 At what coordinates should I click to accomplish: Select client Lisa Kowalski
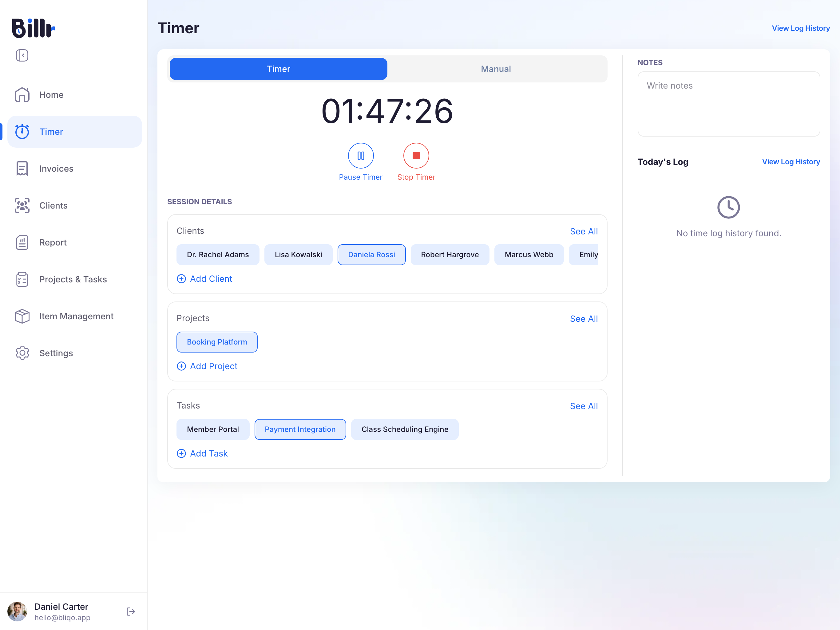299,255
